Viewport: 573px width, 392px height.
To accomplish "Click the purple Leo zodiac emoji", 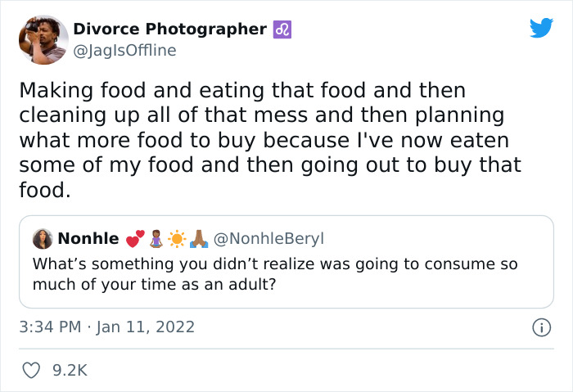I will click(282, 29).
